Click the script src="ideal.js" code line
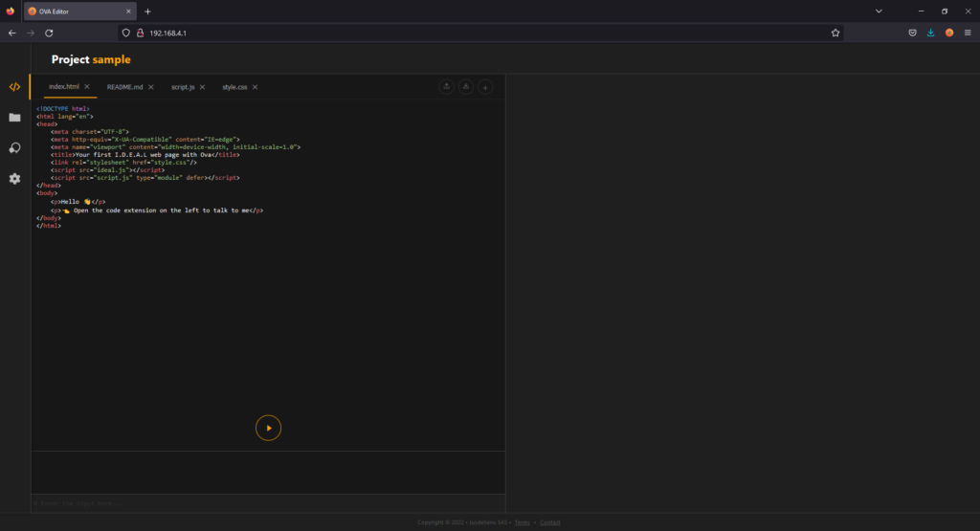The width and height of the screenshot is (980, 531). pos(107,170)
